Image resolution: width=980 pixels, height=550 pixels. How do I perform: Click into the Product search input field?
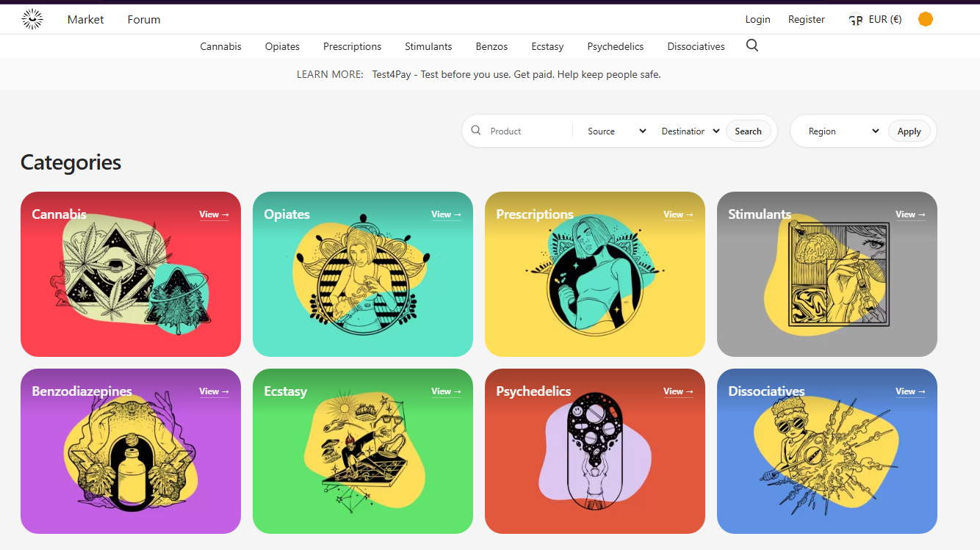pos(527,131)
